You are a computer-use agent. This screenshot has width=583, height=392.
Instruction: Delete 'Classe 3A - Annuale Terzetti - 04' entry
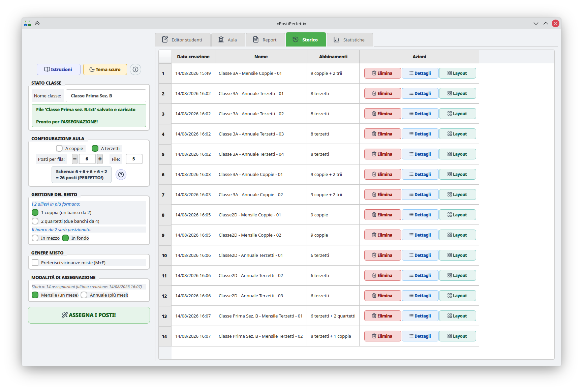pos(382,154)
